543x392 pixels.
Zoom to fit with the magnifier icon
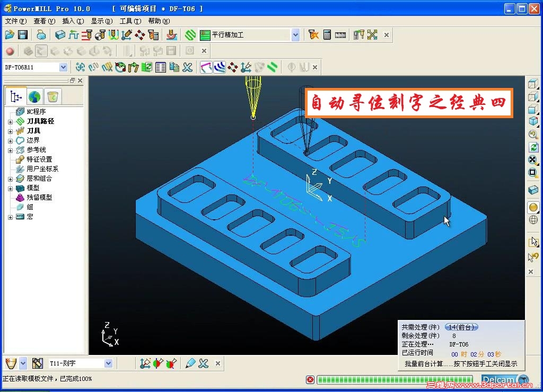point(533,160)
